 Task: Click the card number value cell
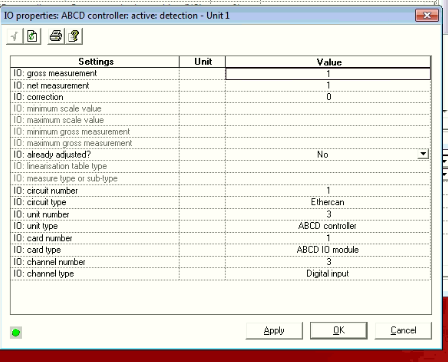point(328,238)
